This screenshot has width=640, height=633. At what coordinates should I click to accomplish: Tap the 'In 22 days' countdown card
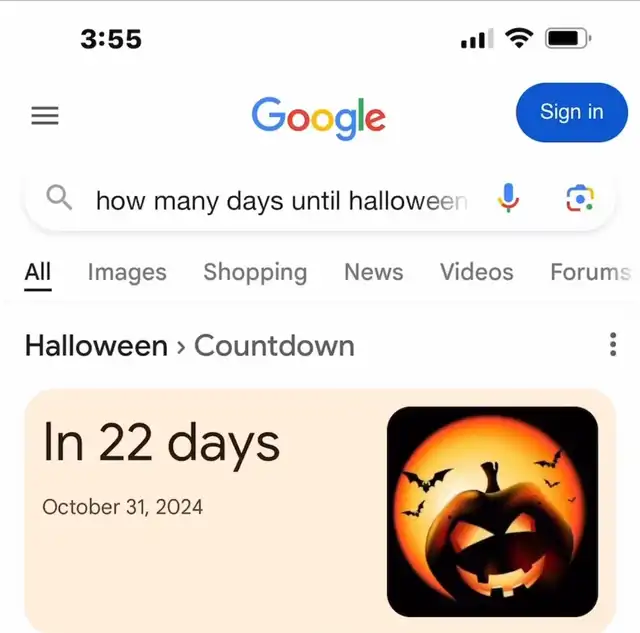(x=320, y=511)
